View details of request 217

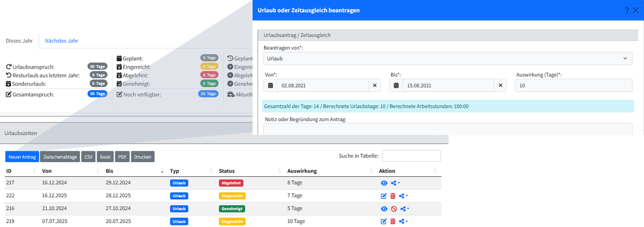384,183
